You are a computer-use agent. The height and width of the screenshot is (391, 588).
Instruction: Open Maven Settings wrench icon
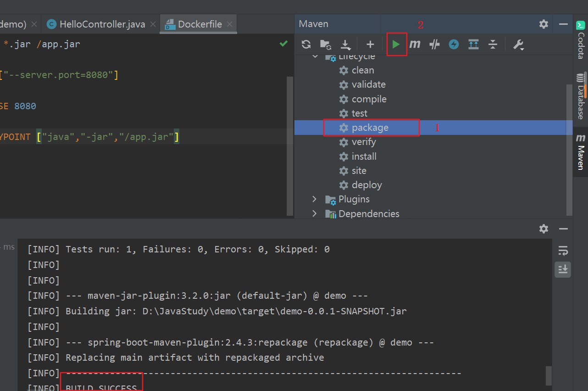coord(518,44)
